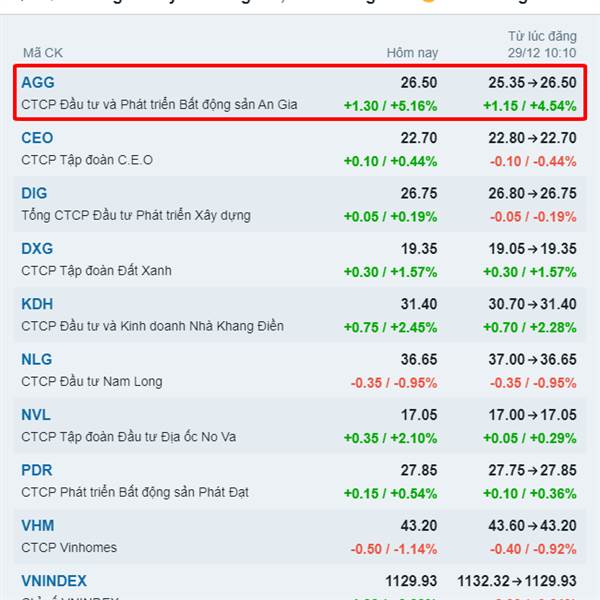Click the 'Hôm nay' column header
Screen dimensions: 600x600
coord(412,53)
